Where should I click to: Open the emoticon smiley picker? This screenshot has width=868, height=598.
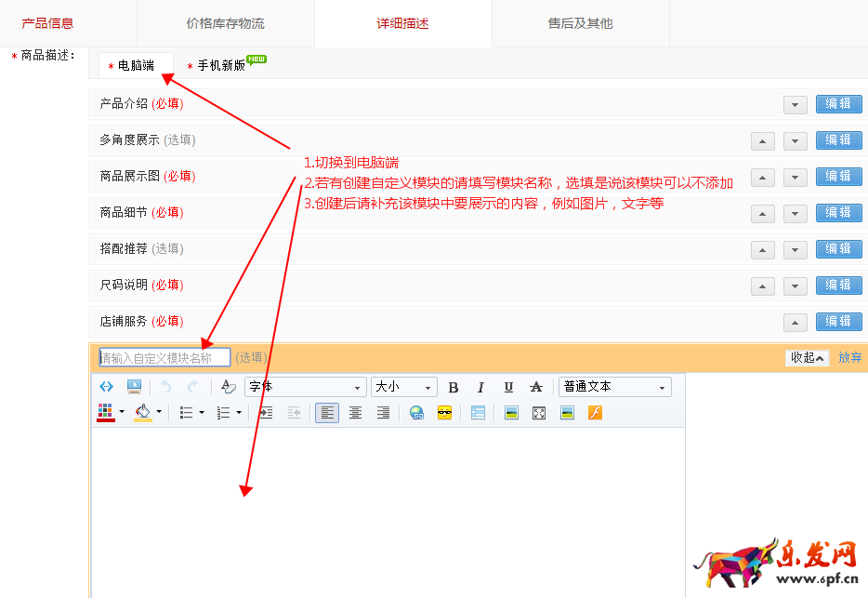click(444, 413)
